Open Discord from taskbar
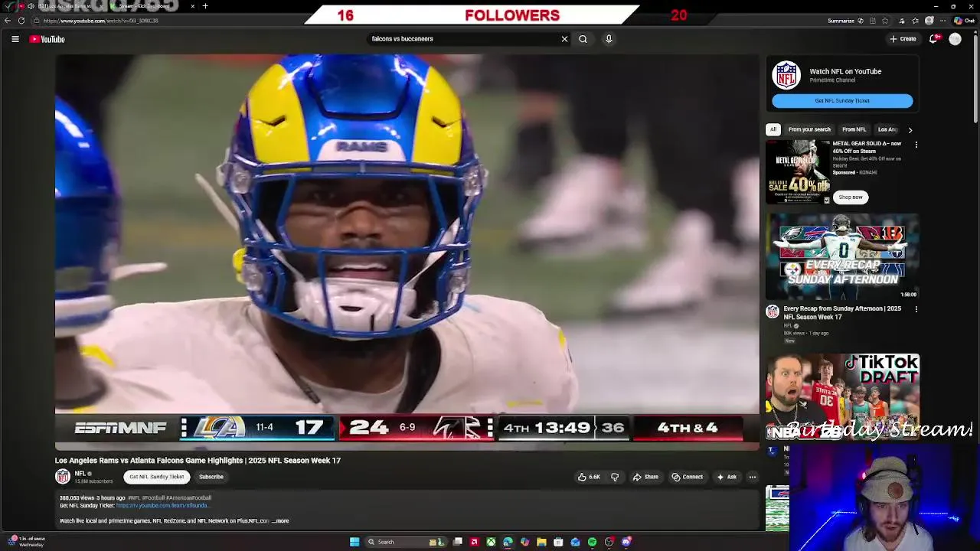This screenshot has width=980, height=551. (x=626, y=542)
